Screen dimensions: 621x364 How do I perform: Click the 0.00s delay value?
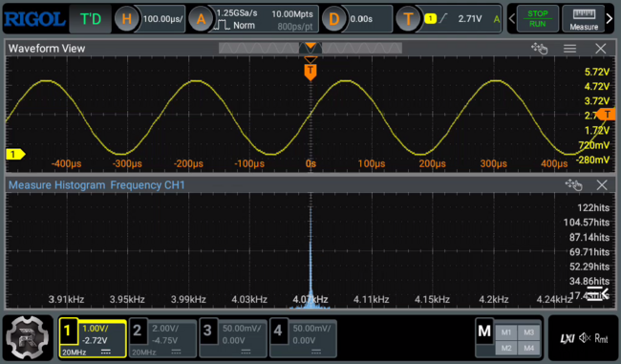361,18
